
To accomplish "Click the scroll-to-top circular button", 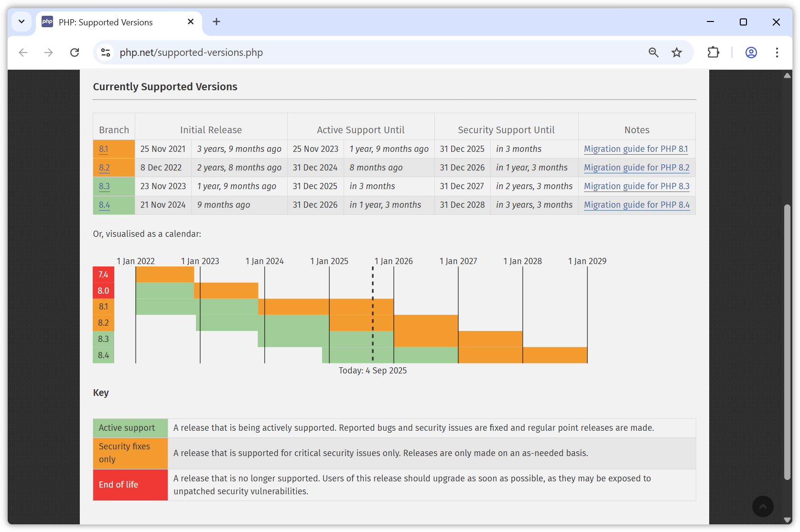I will [x=763, y=506].
